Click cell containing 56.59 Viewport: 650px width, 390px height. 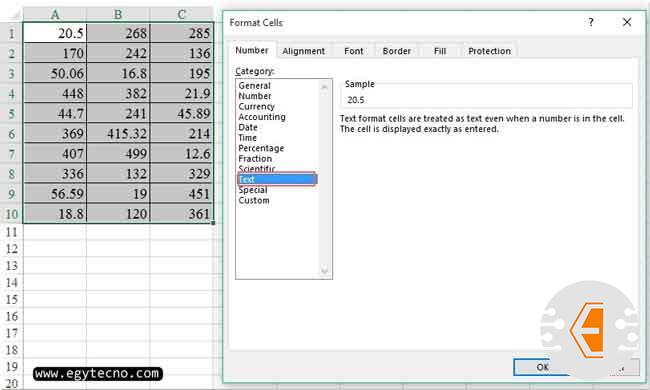pyautogui.click(x=55, y=194)
